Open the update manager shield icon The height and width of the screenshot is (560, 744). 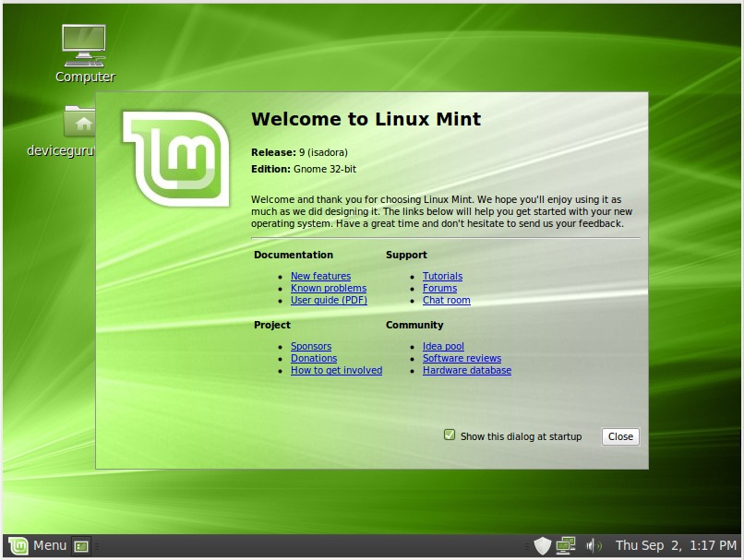543,546
